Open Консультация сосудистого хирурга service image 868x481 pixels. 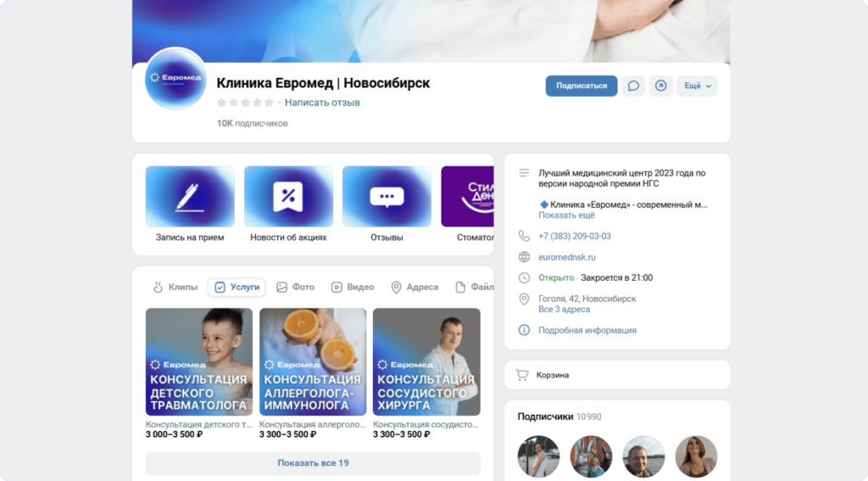pos(427,362)
